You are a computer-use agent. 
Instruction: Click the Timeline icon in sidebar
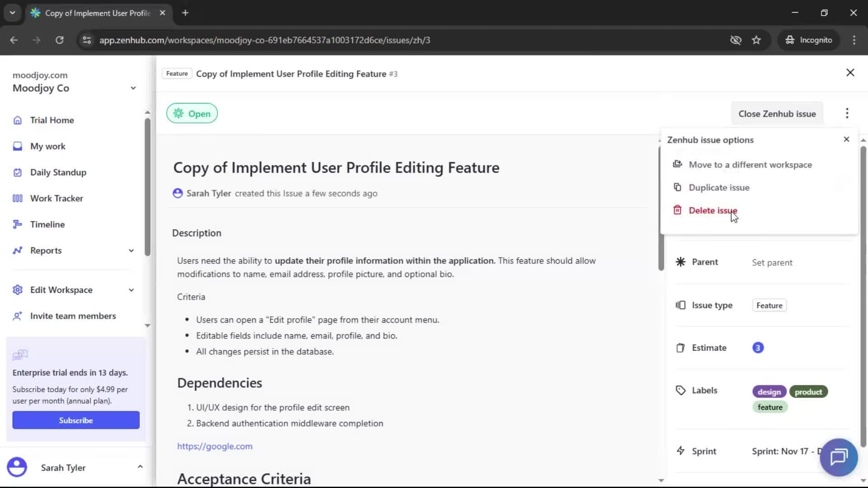tap(17, 224)
